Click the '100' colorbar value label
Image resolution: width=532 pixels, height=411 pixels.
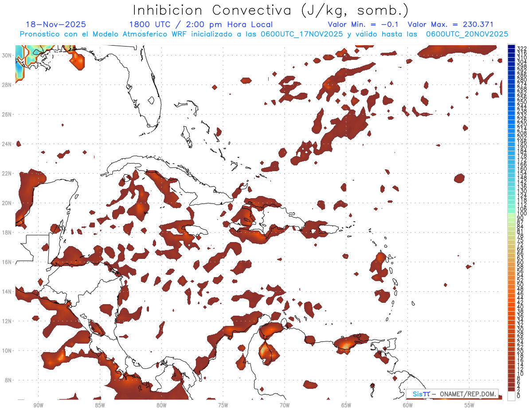pyautogui.click(x=522, y=213)
